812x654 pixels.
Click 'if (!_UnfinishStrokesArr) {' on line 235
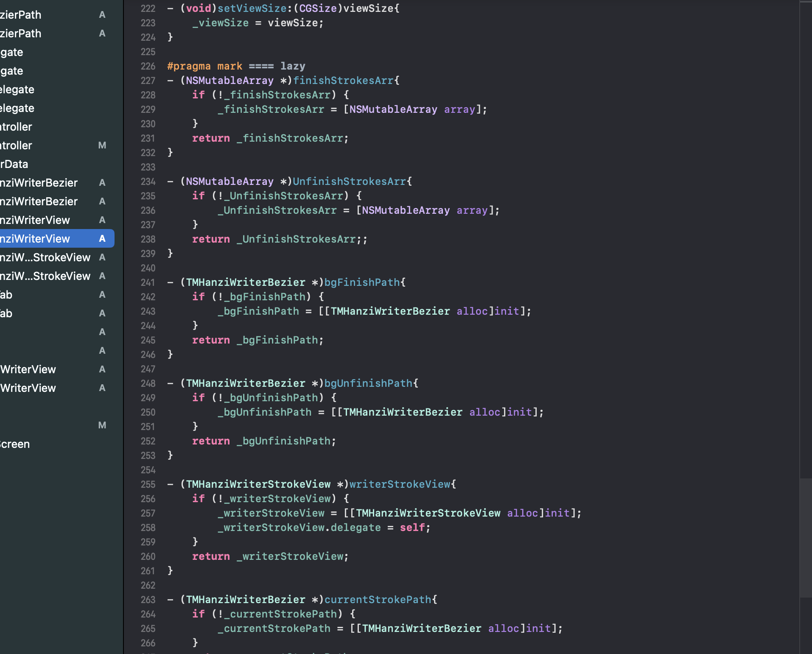(277, 196)
